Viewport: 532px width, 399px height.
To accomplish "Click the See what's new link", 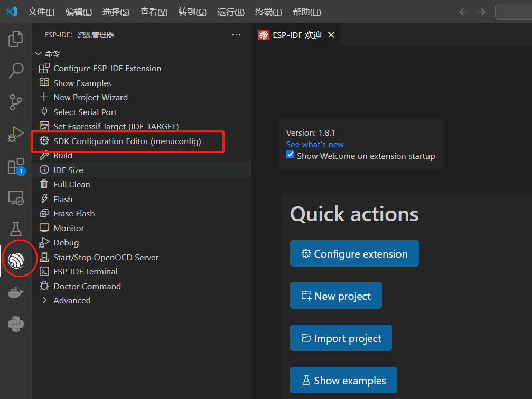I will coord(315,145).
